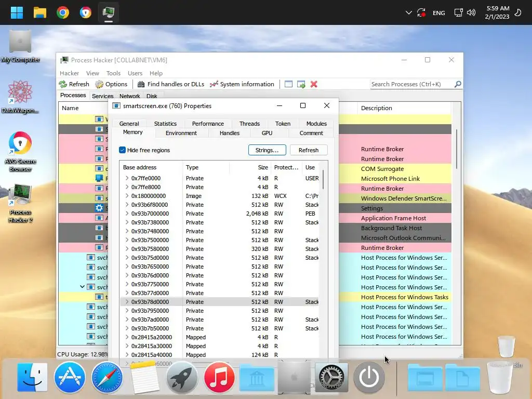Click the Refresh toolbar icon in Process Hacker
Screen dimensions: 532x399
click(x=74, y=84)
